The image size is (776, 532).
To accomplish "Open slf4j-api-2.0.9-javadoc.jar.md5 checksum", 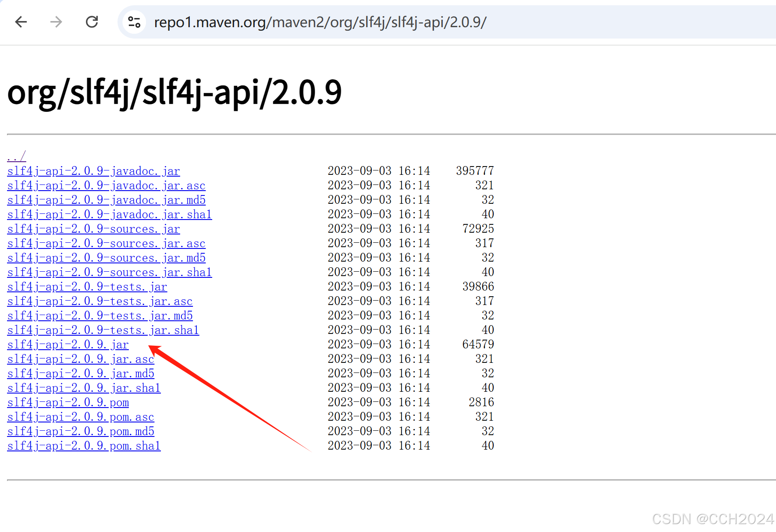I will [106, 200].
